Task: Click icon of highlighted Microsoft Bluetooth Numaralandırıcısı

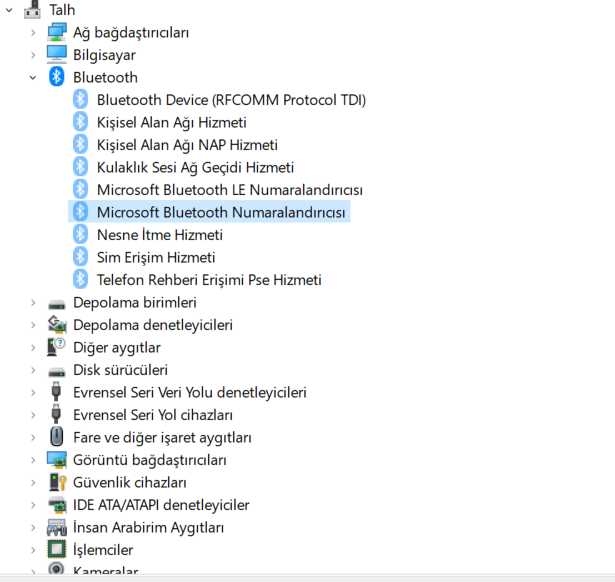Action: point(80,212)
